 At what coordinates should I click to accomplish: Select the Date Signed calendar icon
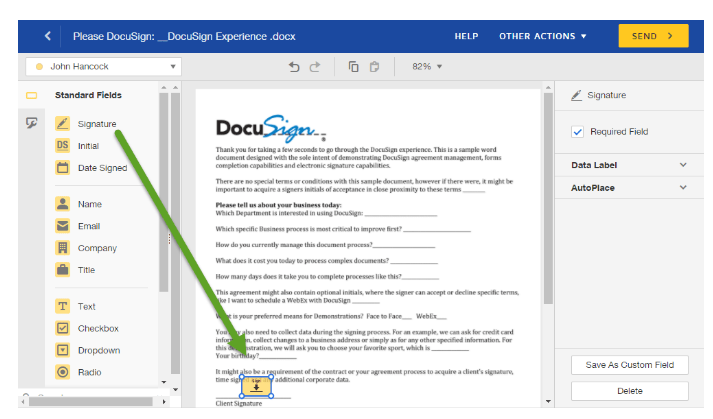(63, 167)
